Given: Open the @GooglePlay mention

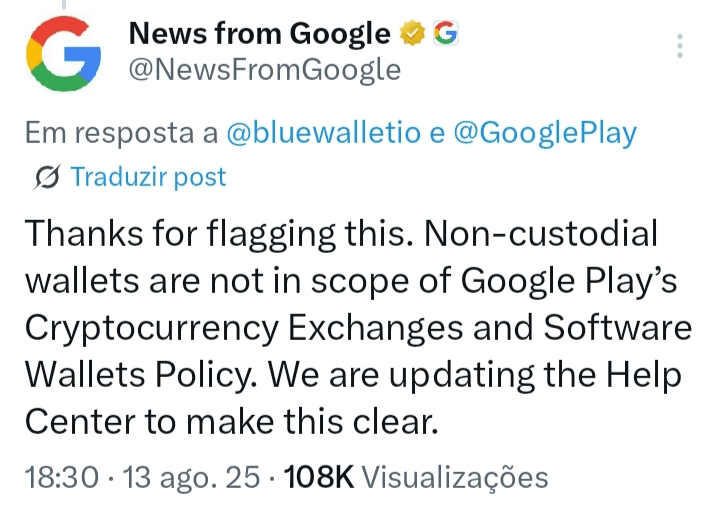Looking at the screenshot, I should point(544,133).
